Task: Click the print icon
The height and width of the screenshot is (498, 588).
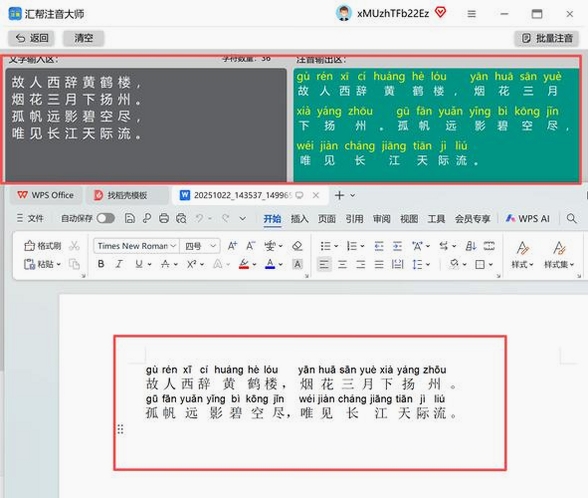Action: 164,218
